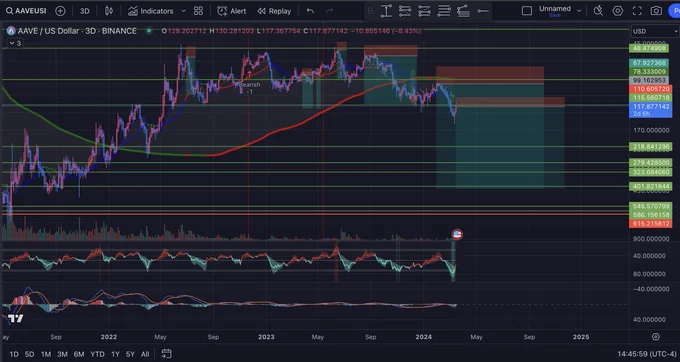Undo the last chart action
680x362 pixels.
pos(310,11)
